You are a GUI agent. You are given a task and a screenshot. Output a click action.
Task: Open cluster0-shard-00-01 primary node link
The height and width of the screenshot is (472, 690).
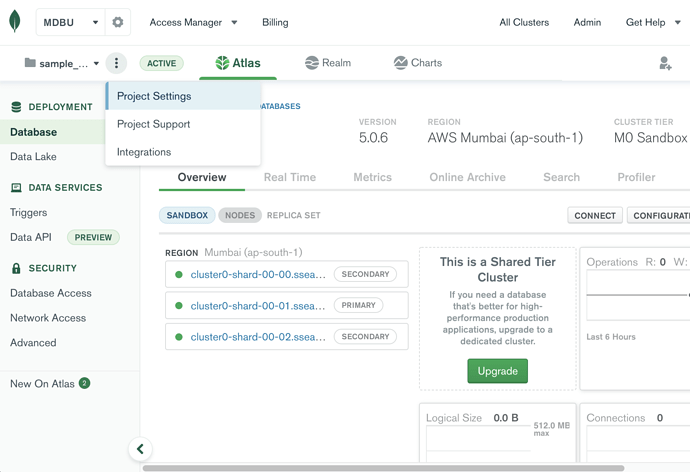[258, 306]
